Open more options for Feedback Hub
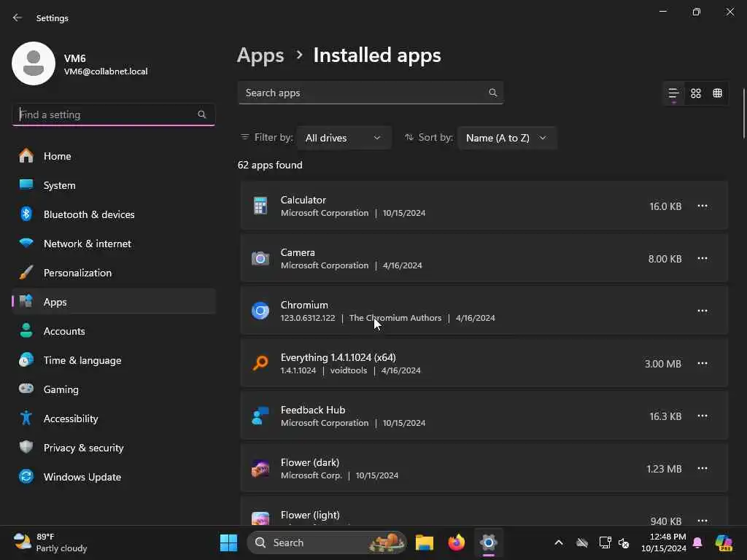 (702, 416)
